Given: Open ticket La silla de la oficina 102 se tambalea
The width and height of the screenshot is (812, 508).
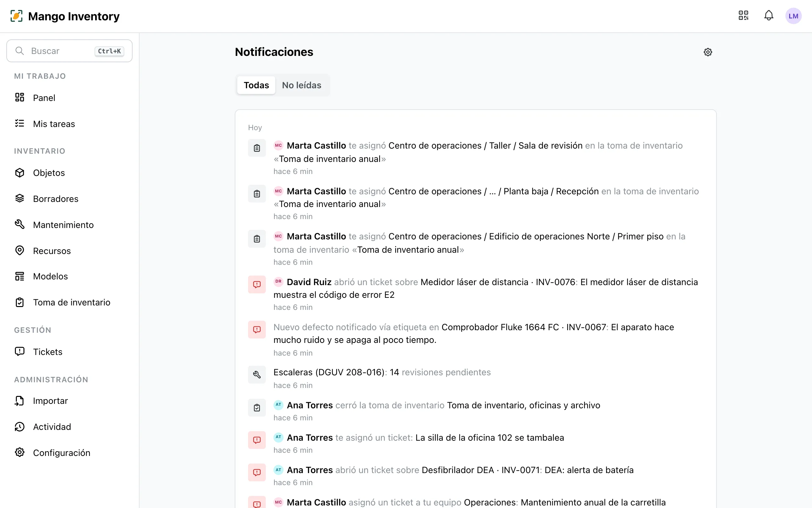Looking at the screenshot, I should pos(489,438).
